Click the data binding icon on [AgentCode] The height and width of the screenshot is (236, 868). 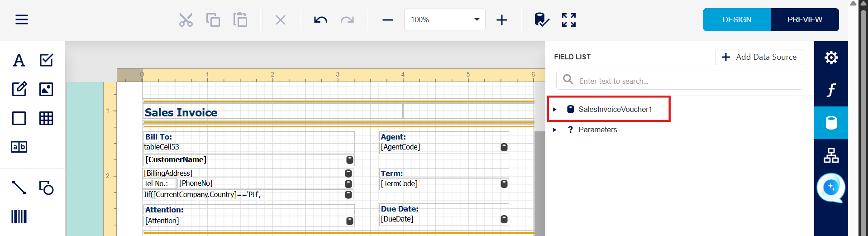click(x=504, y=147)
